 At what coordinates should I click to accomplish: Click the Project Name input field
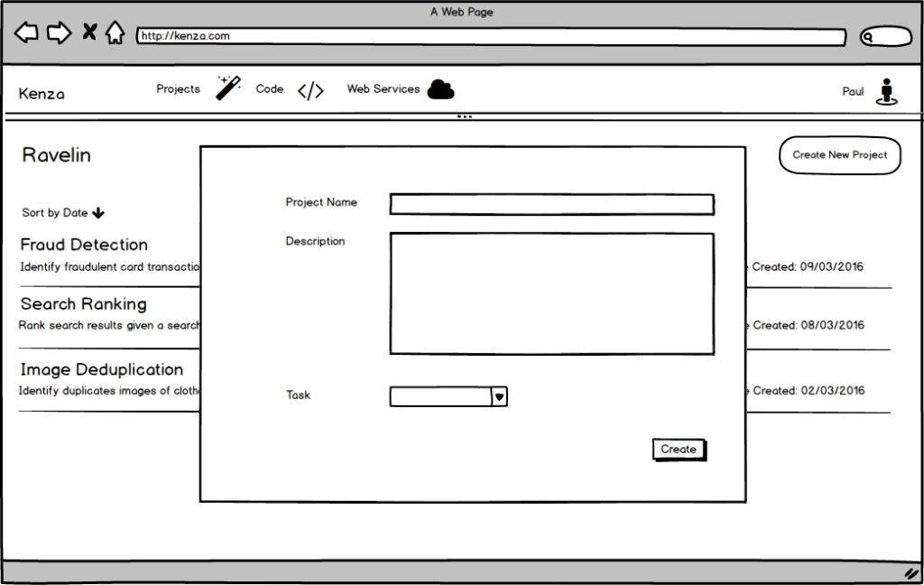tap(551, 205)
